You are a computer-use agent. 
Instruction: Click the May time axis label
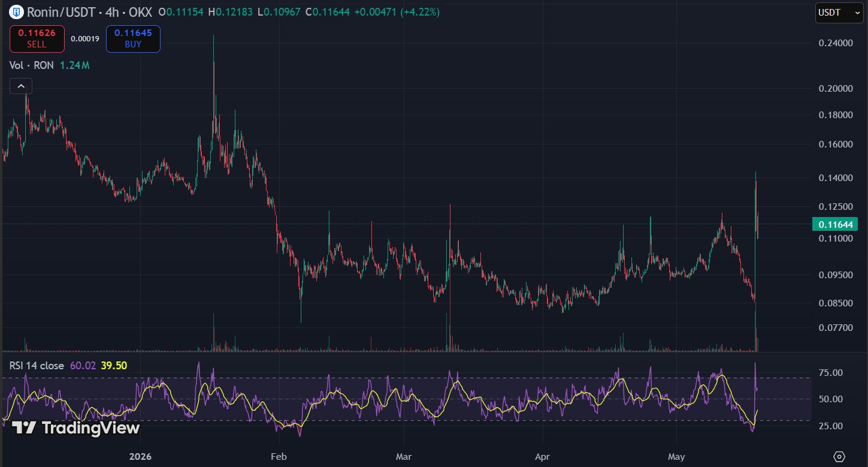tap(676, 456)
